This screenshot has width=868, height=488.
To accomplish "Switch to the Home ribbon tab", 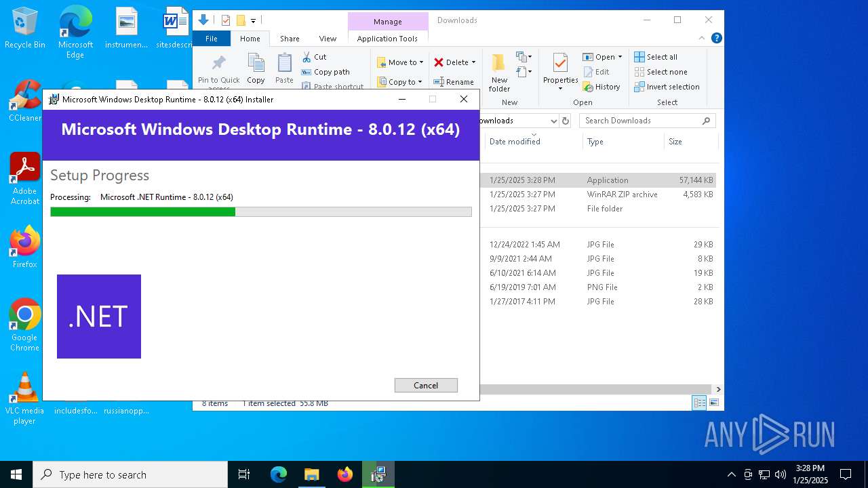I will (x=250, y=39).
